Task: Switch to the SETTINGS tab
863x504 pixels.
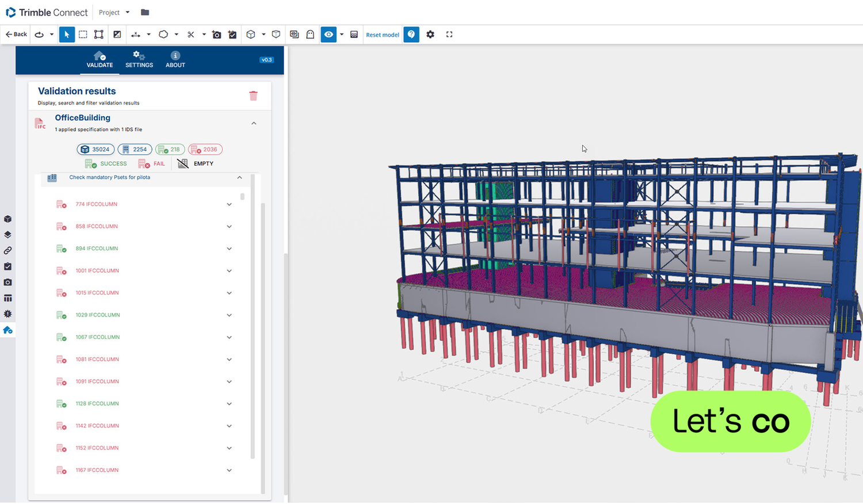Action: coord(139,60)
